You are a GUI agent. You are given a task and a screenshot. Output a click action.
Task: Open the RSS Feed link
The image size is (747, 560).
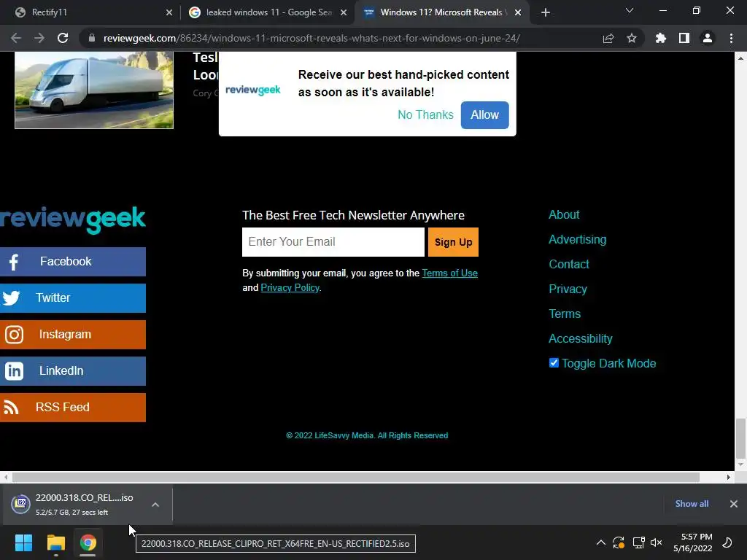(73, 407)
